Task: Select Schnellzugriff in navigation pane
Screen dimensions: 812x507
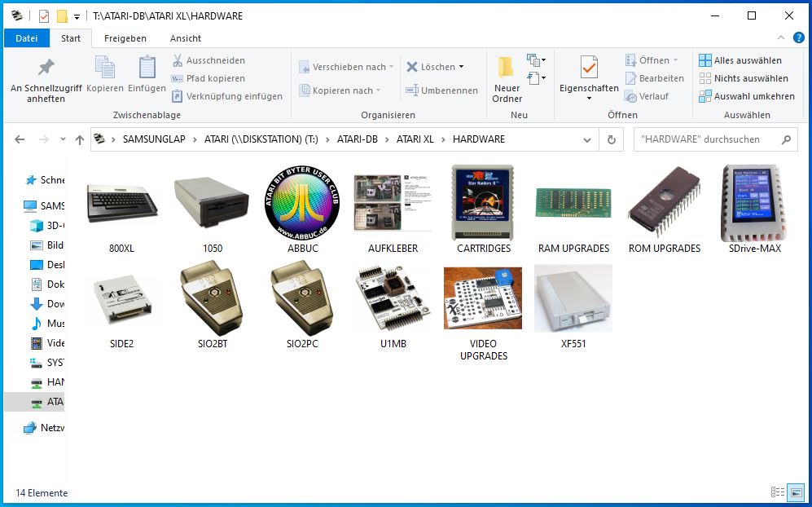Action: click(x=46, y=180)
